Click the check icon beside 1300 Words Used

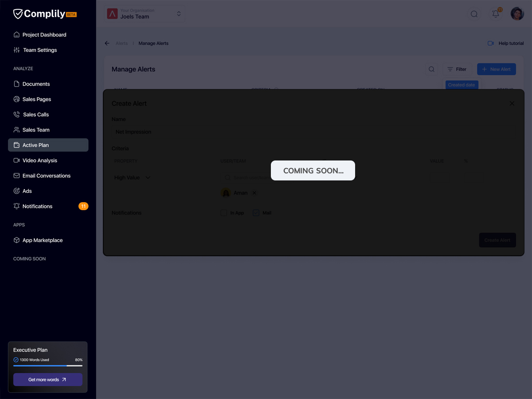pyautogui.click(x=16, y=360)
